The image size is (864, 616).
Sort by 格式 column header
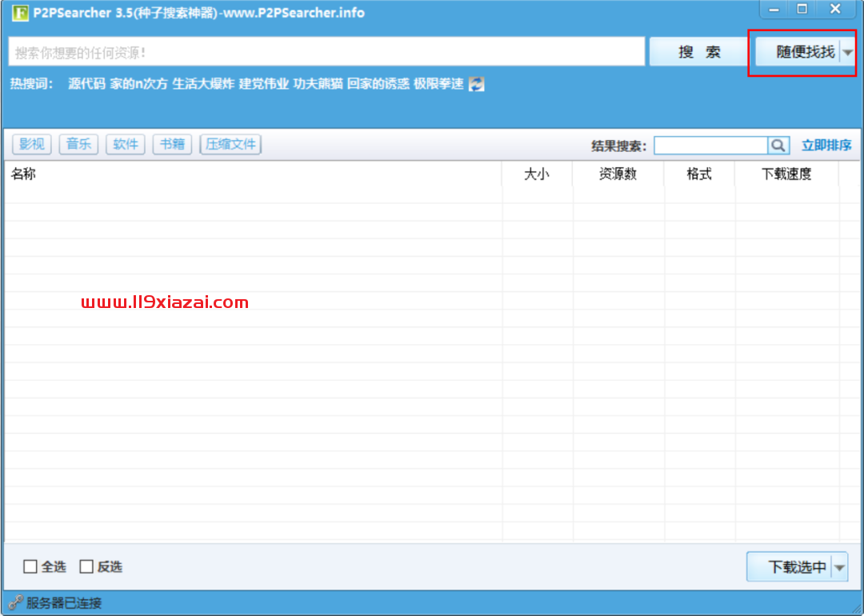tap(699, 174)
